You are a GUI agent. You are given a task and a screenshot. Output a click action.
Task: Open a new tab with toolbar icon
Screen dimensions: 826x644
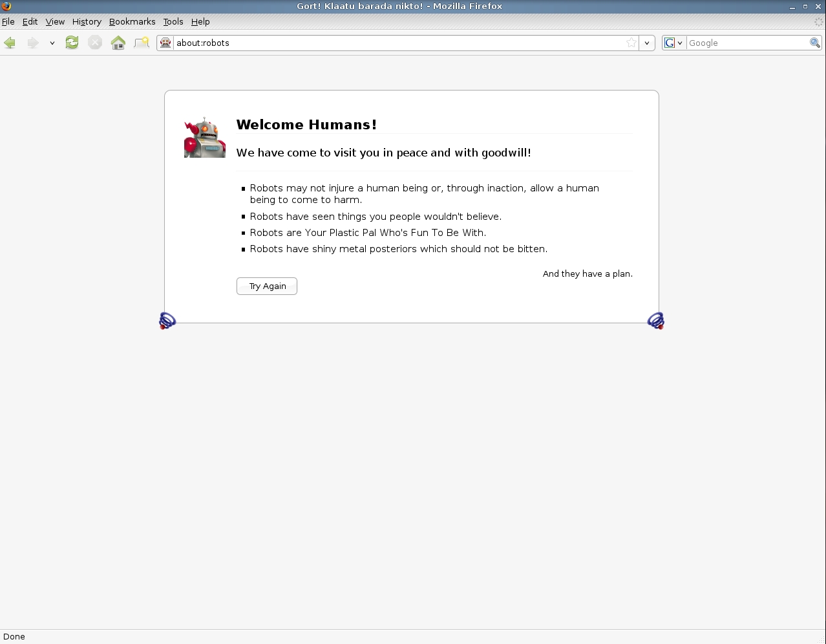click(142, 43)
